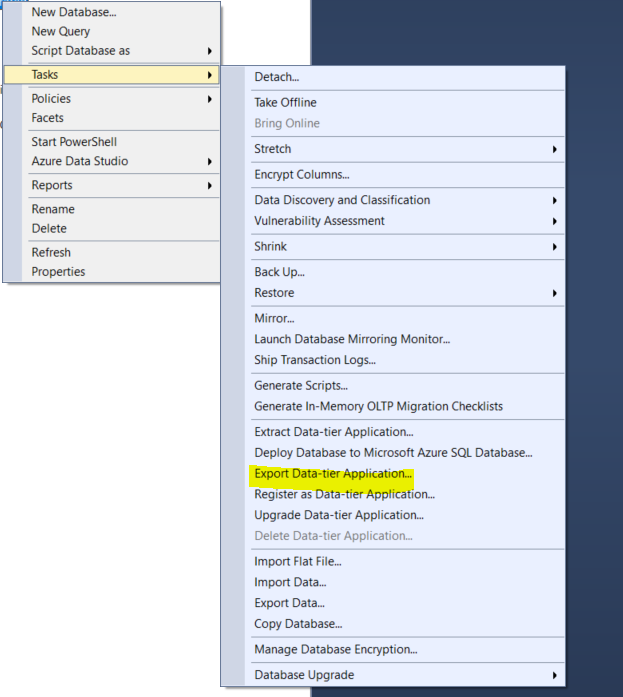Expand the Script Database as arrow
The width and height of the screenshot is (623, 697).
[209, 51]
